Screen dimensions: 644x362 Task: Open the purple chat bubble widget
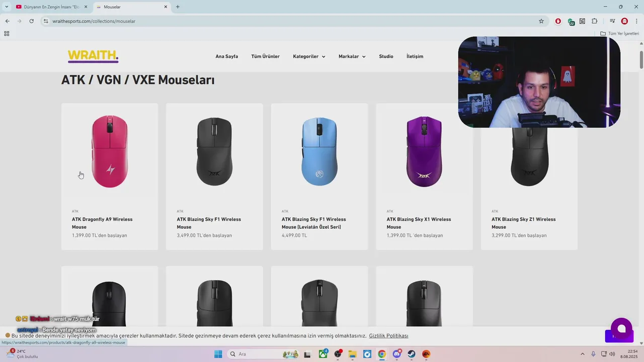pos(621,328)
